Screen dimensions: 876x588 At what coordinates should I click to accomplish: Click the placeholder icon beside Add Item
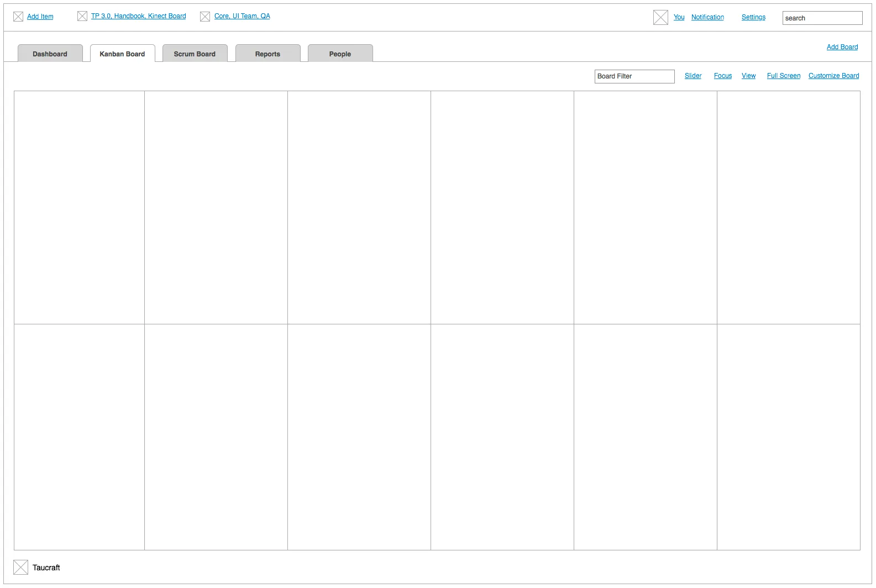click(18, 17)
